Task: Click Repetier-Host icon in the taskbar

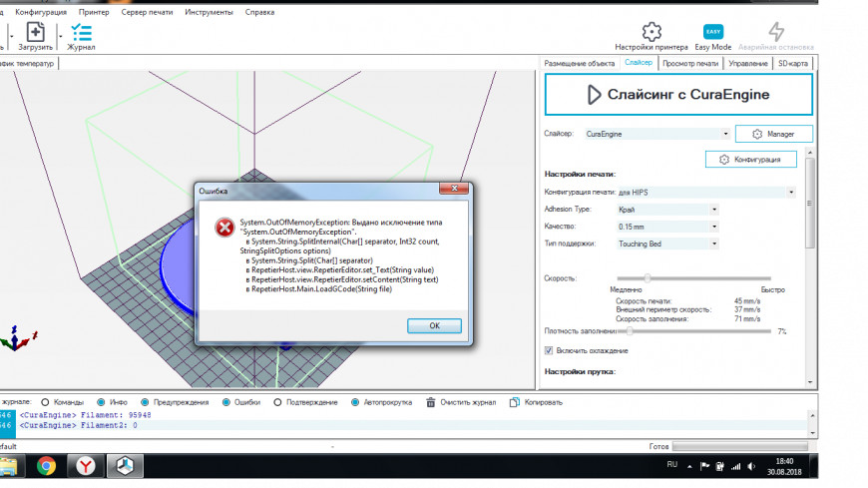Action: point(125,466)
